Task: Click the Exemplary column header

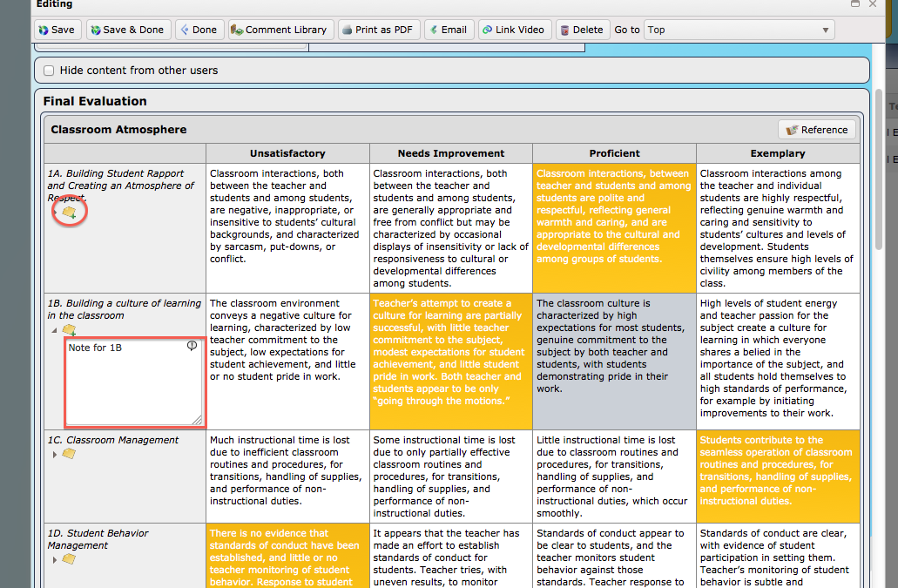Action: pos(779,153)
